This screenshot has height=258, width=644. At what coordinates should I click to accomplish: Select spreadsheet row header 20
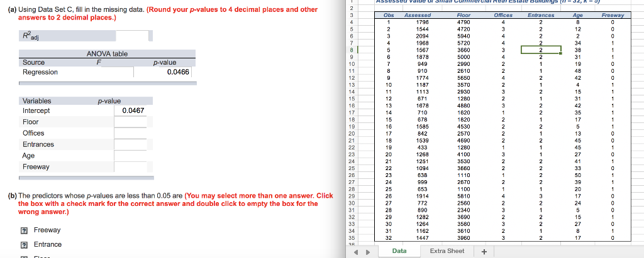pyautogui.click(x=351, y=133)
